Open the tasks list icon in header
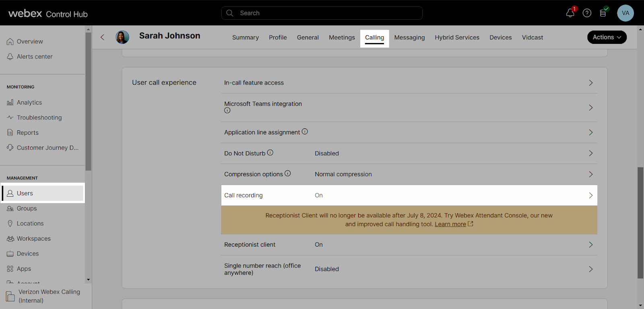Image resolution: width=644 pixels, height=309 pixels. pos(603,13)
